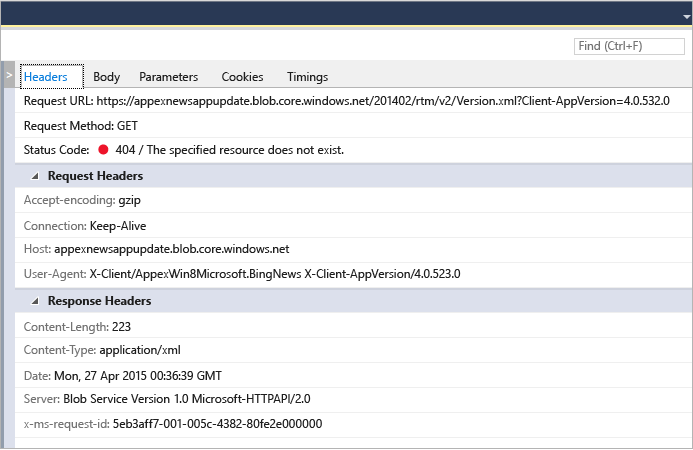
Task: Select the Content-Type application/xml row
Action: coord(354,350)
